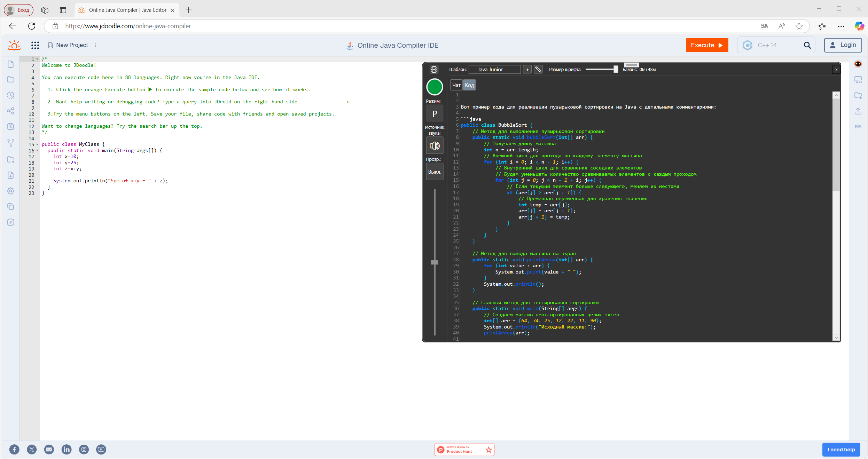
Task: Switch to the Чат tab
Action: pos(456,85)
